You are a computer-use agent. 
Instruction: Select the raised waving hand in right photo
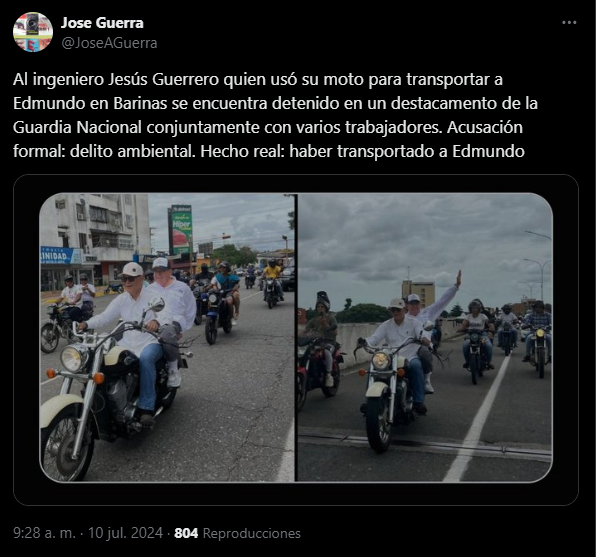point(458,278)
